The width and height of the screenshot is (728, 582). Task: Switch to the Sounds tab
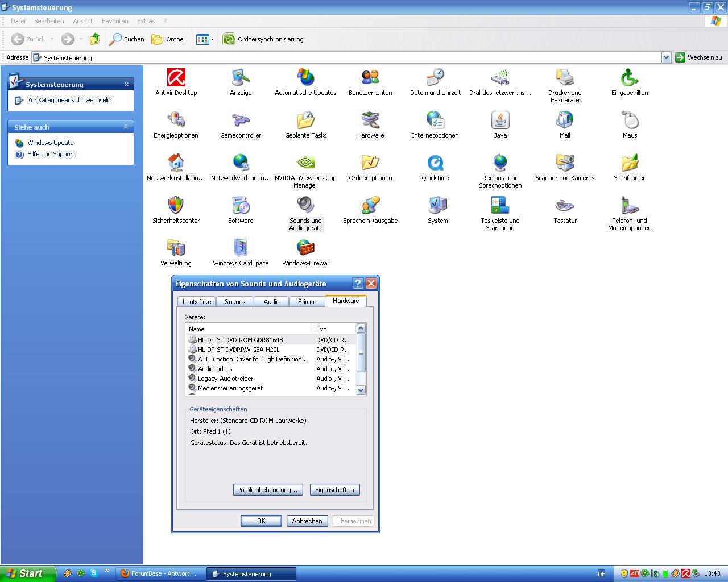[235, 302]
